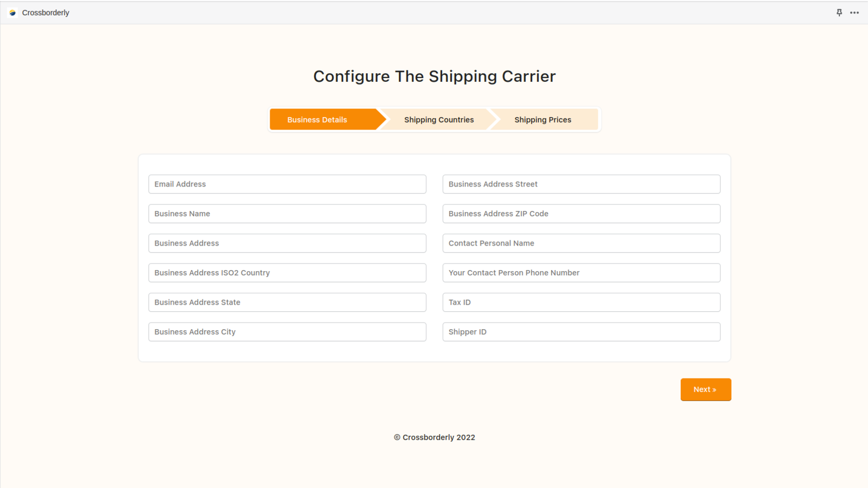Screen dimensions: 868x488
Task: Select the Shipper ID input field
Action: (582, 332)
